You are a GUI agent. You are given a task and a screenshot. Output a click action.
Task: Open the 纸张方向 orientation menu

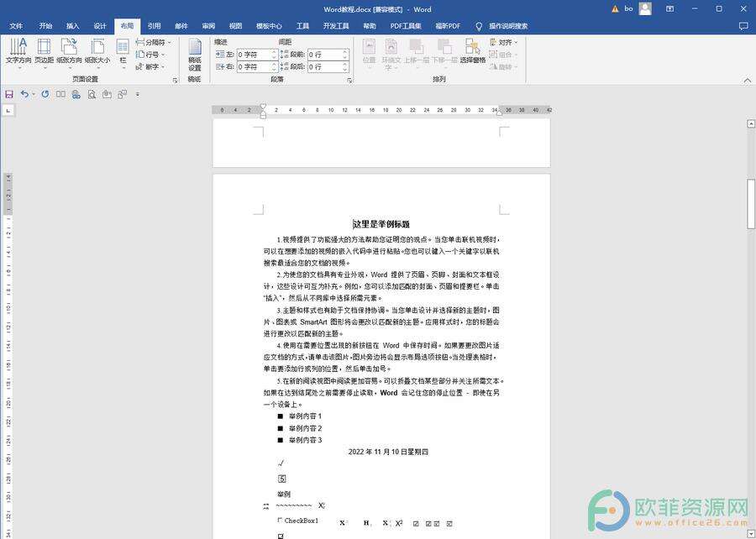tap(69, 53)
